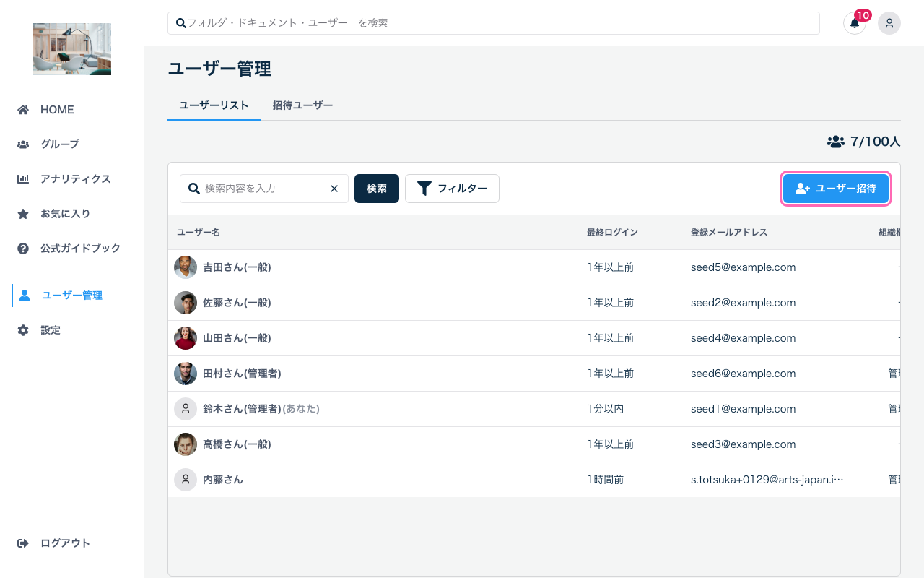
Task: Open 吉田さん(一般) user details
Action: [235, 267]
